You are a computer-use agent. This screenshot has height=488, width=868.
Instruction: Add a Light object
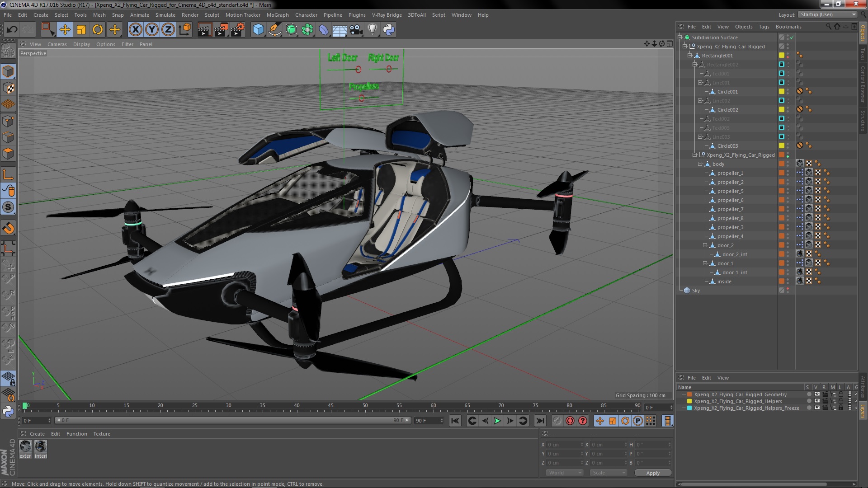pyautogui.click(x=373, y=30)
